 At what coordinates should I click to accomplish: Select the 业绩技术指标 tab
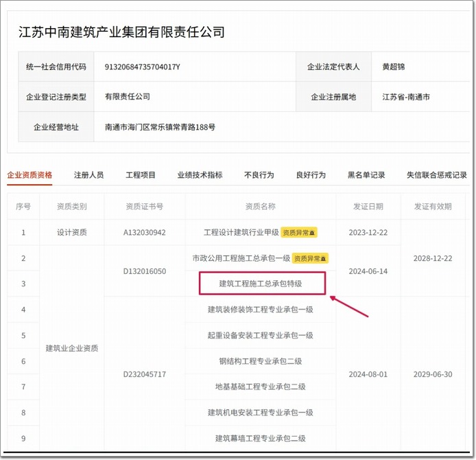tap(200, 175)
